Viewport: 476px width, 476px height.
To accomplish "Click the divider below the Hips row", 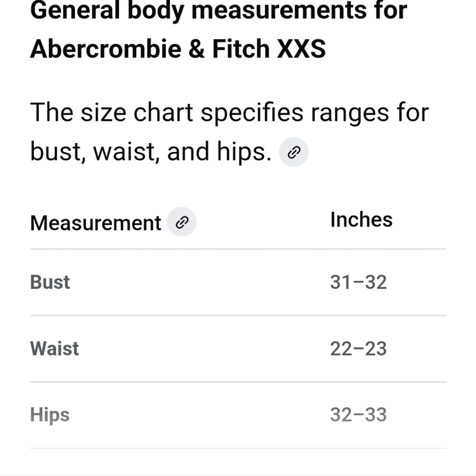I will 238,448.
